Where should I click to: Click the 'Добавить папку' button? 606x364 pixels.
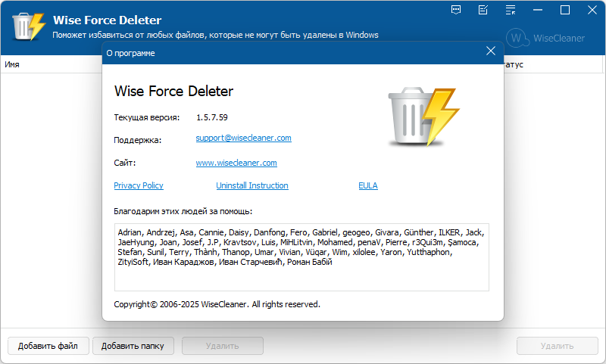click(x=133, y=346)
